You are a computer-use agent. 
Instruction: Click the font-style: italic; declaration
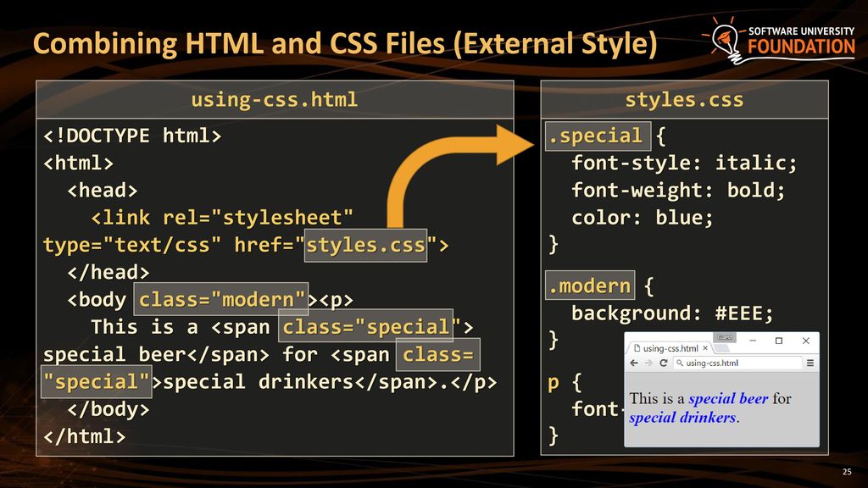pos(684,164)
